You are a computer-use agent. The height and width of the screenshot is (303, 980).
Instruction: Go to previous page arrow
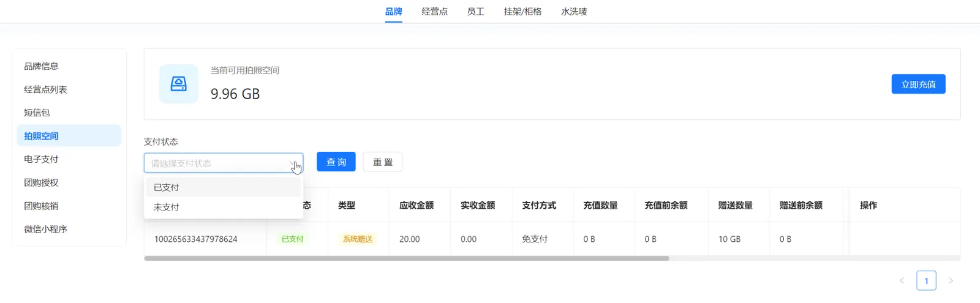tap(902, 280)
